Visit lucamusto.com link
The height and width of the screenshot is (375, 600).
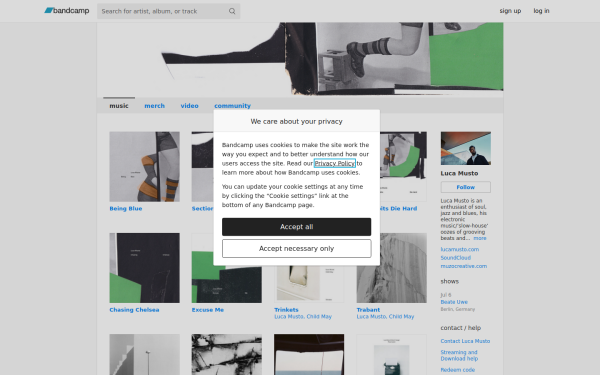point(460,249)
